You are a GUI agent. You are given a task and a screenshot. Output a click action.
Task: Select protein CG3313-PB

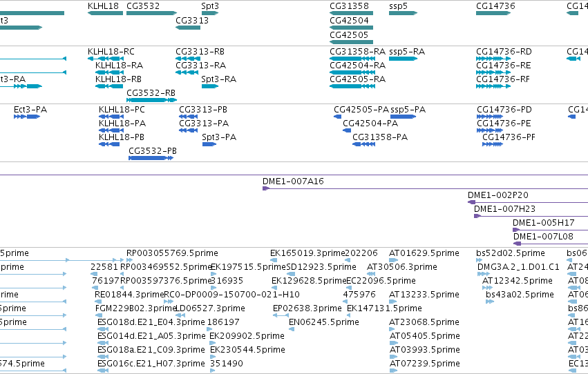tap(188, 117)
